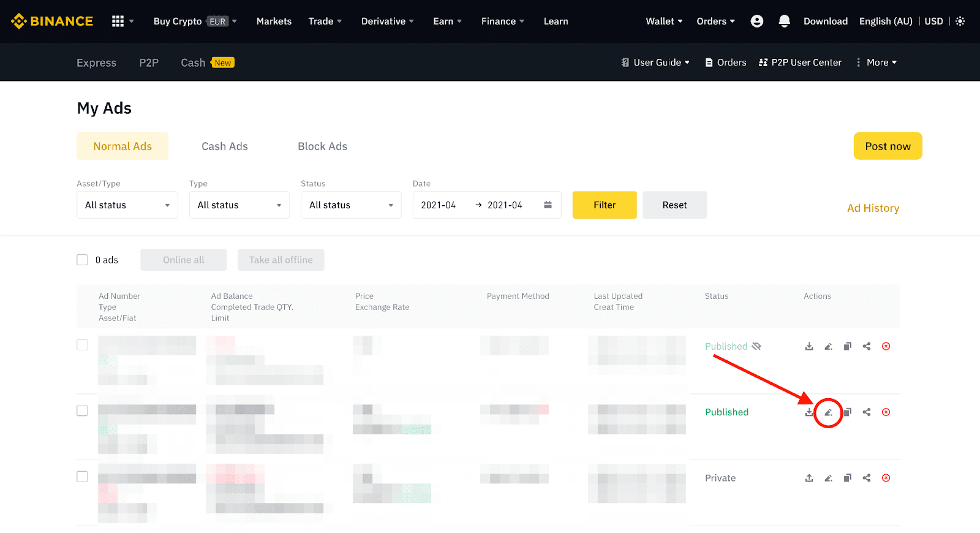Viewport: 980px width, 533px height.
Task: Expand the Finance menu
Action: 503,21
